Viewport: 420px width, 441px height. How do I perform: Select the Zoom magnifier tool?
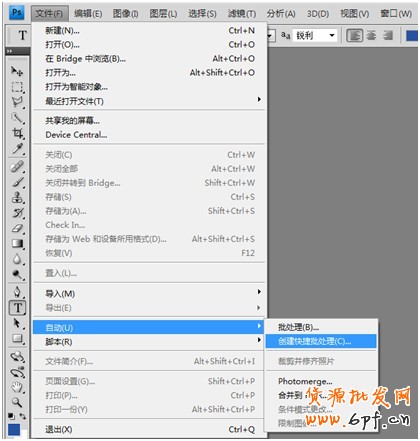tap(17, 402)
